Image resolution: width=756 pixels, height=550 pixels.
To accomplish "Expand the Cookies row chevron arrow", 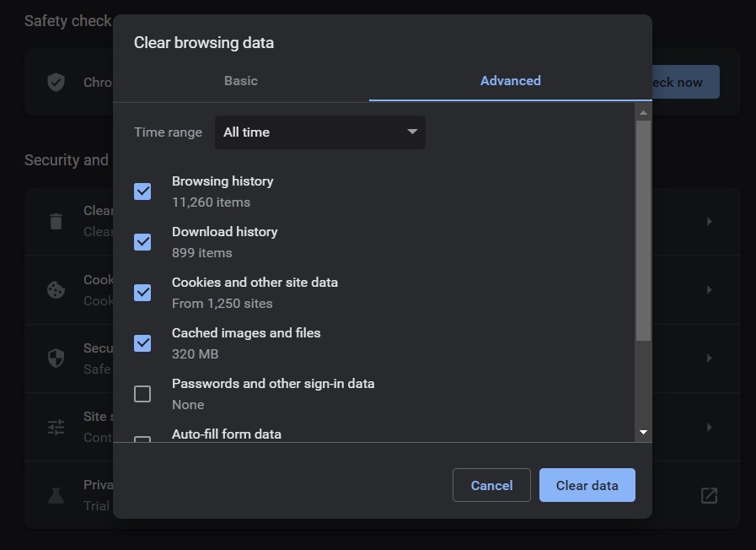I will pos(709,289).
